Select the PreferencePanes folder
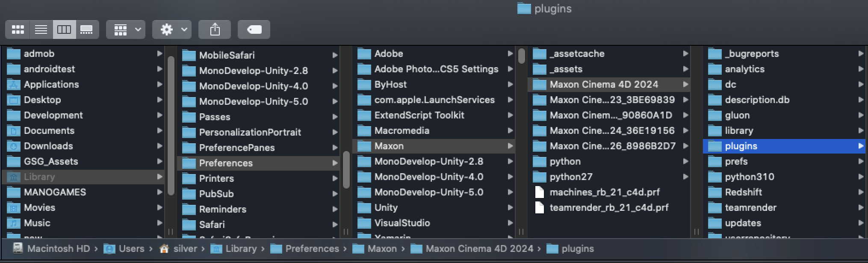This screenshot has width=868, height=263. 258,148
